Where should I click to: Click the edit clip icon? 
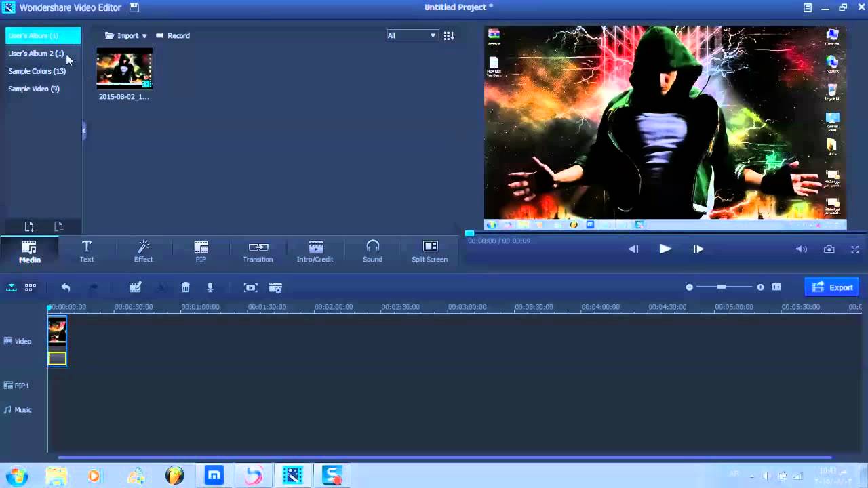pos(136,287)
